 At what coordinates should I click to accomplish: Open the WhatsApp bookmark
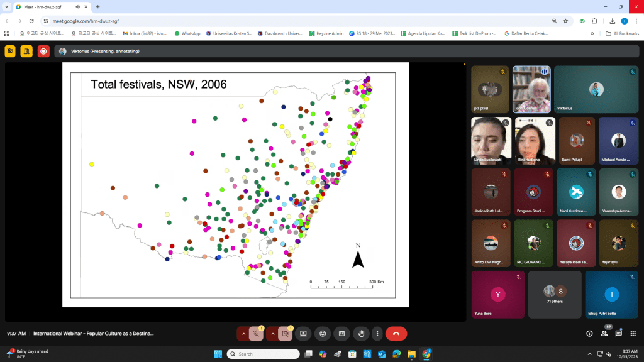[187, 33]
